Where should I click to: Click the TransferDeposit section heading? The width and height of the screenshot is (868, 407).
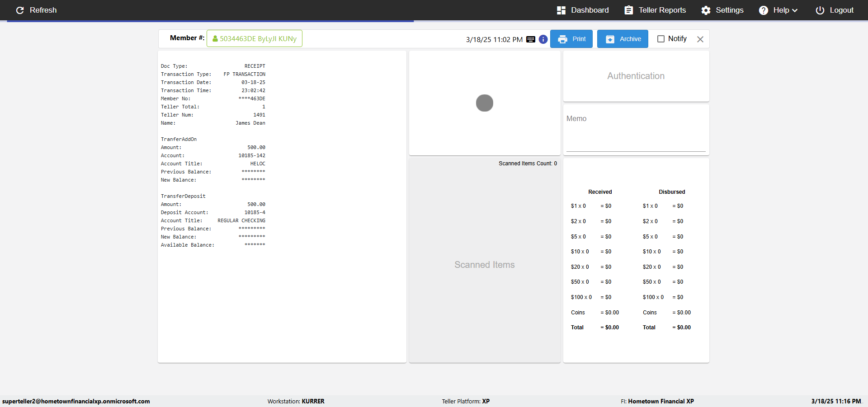183,196
